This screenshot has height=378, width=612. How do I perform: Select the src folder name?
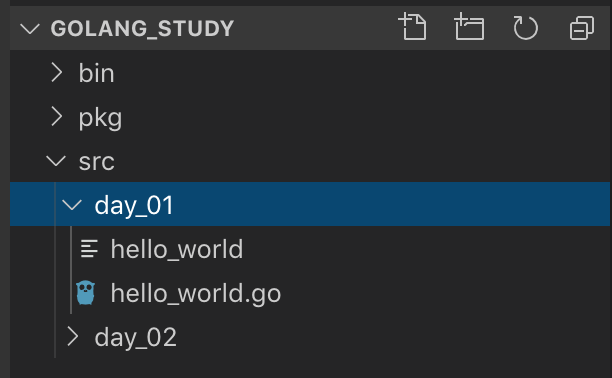click(x=97, y=162)
